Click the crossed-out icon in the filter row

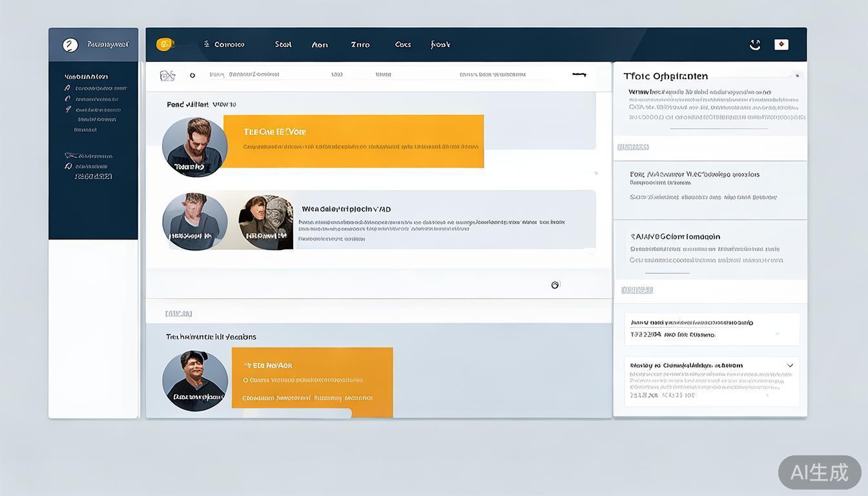coord(167,76)
